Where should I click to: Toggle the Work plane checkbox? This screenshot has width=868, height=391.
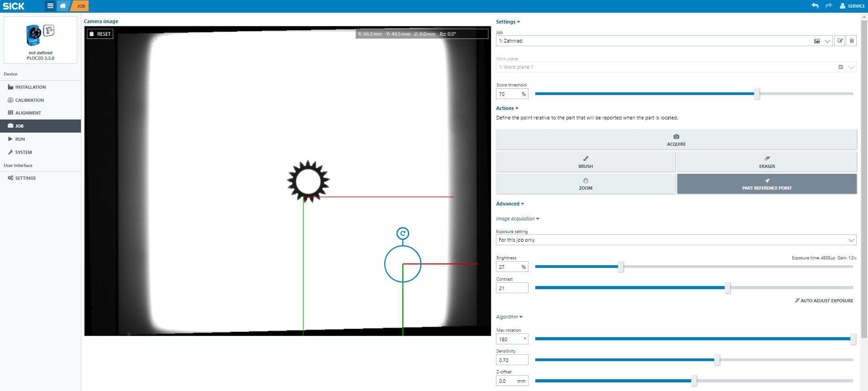coord(840,67)
